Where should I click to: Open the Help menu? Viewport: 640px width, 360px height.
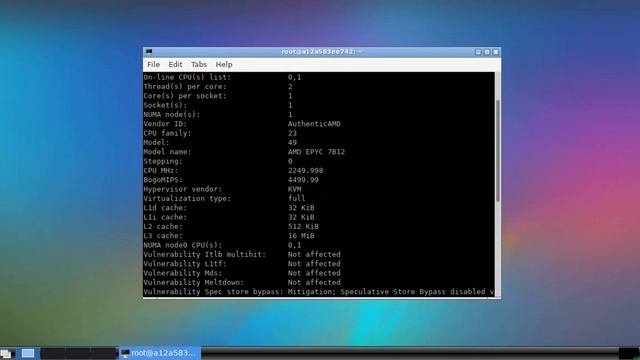(224, 64)
